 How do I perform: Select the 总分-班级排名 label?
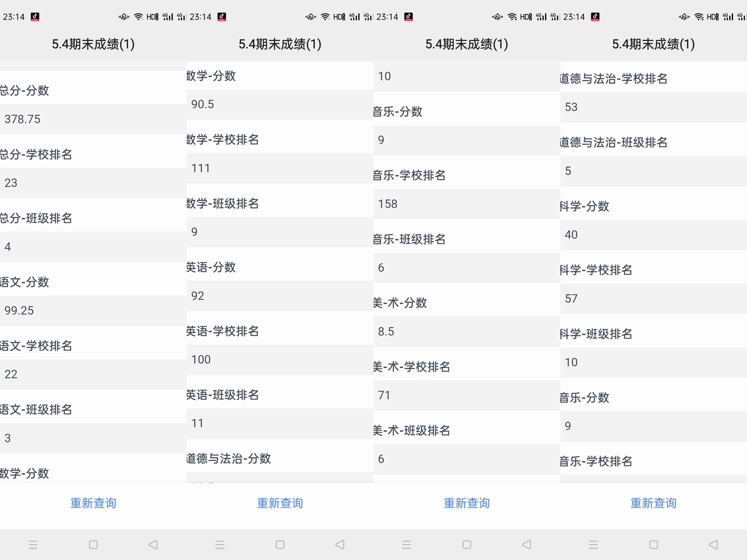tap(36, 218)
